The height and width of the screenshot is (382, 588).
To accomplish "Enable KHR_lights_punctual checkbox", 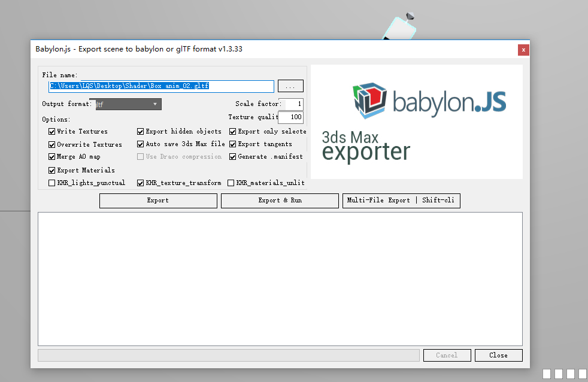I will 52,183.
